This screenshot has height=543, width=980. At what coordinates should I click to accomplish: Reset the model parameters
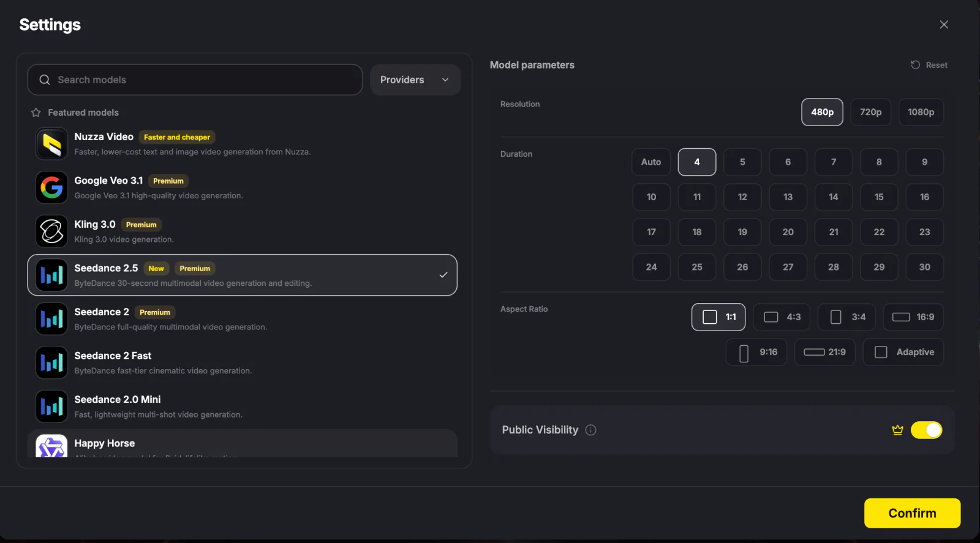tap(929, 65)
